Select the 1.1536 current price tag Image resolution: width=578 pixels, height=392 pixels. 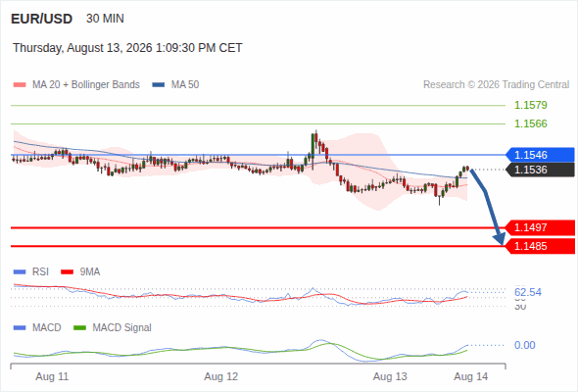[540, 170]
